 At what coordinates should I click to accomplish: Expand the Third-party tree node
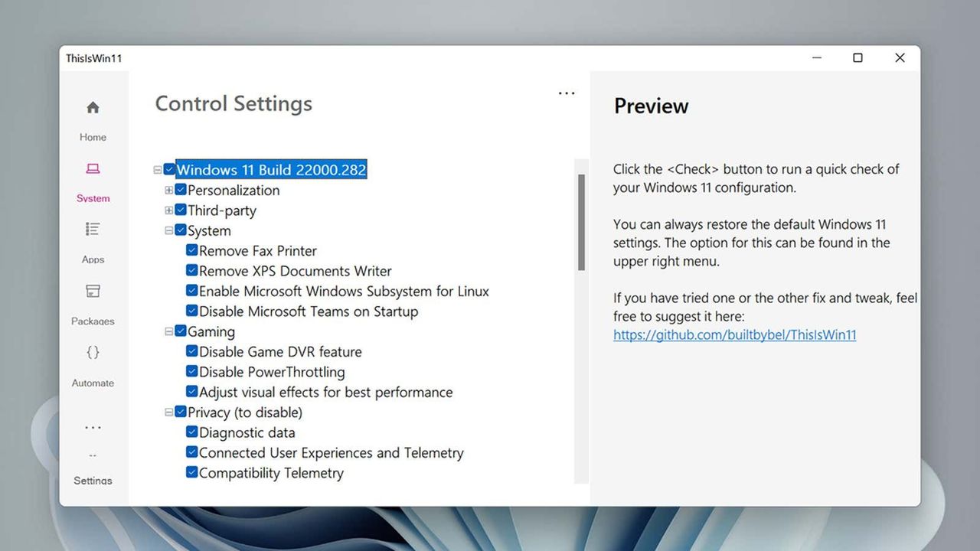coord(169,210)
